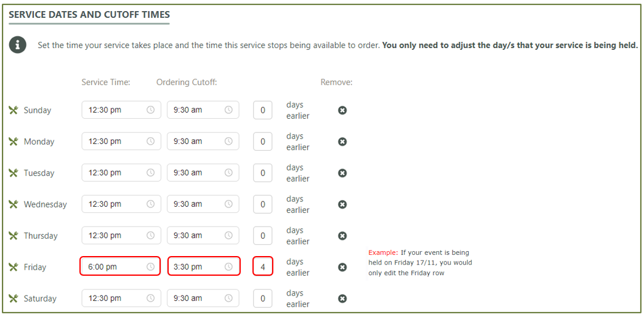Select the Saturday days-earlier number box
644x317 pixels.
click(x=263, y=299)
